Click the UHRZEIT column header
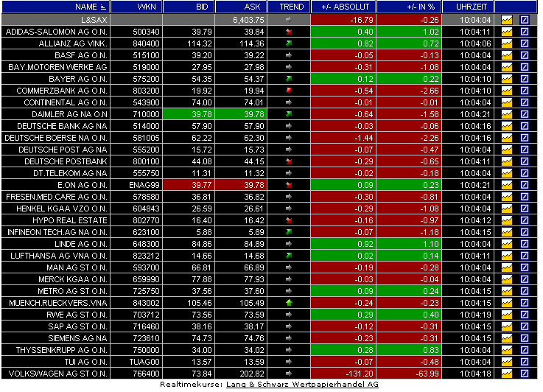The image size is (543, 392). (468, 7)
